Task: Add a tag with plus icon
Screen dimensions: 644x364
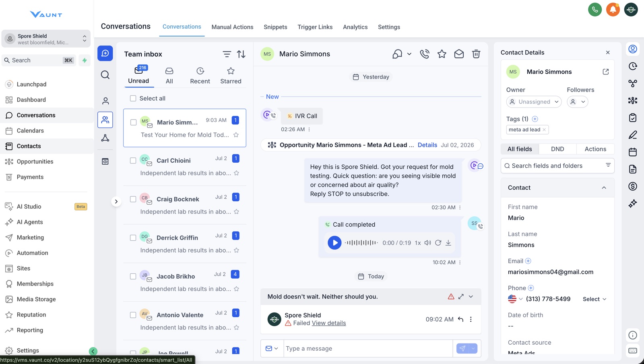Action: point(535,119)
